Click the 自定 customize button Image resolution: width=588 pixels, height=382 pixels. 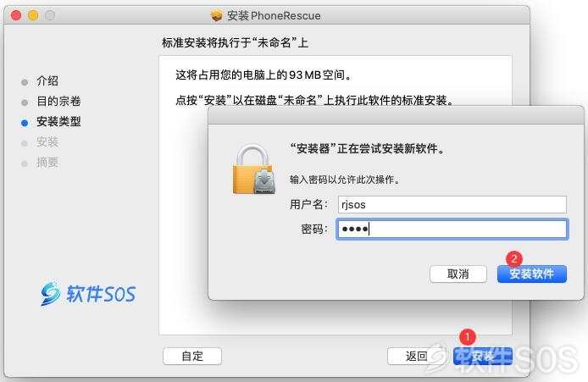click(192, 356)
